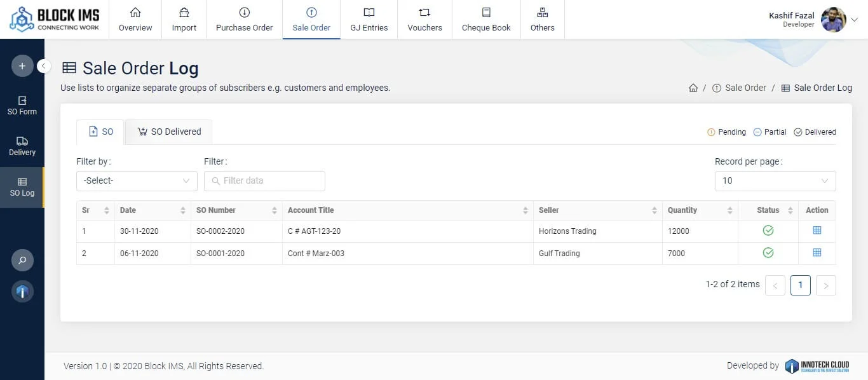Click the blue logo icon in sidebar
The width and height of the screenshot is (868, 380).
pyautogui.click(x=22, y=292)
